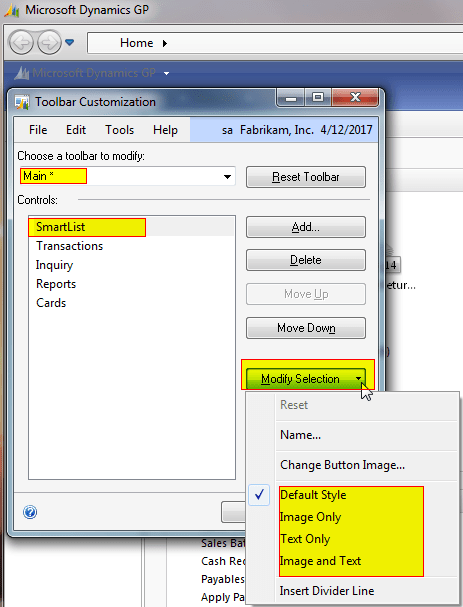Image resolution: width=463 pixels, height=607 pixels.
Task: Open navigation history dropdown arrow
Action: [70, 42]
